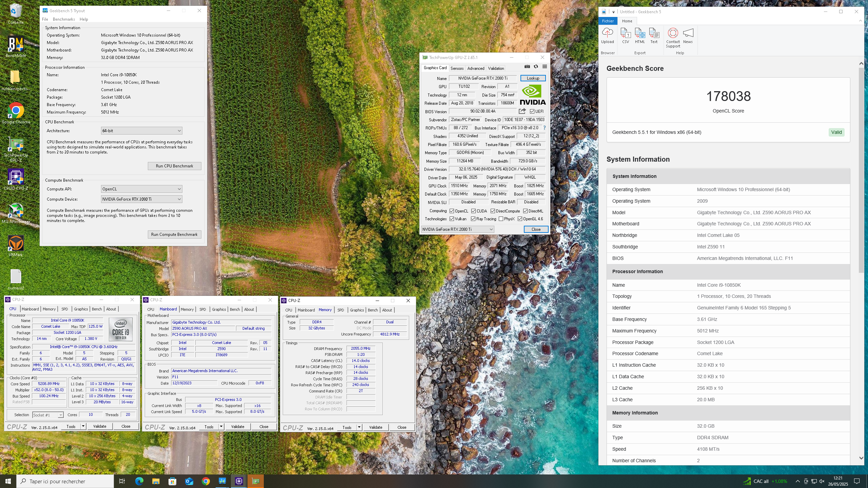Click Upload icon in Geekbench ribbon
The width and height of the screenshot is (868, 488).
(608, 36)
